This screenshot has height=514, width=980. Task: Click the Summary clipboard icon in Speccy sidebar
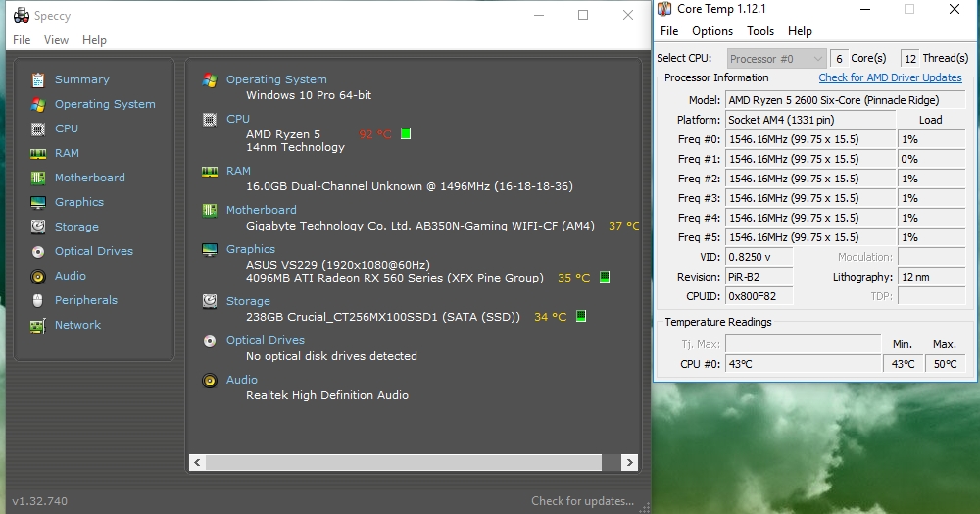pos(38,80)
